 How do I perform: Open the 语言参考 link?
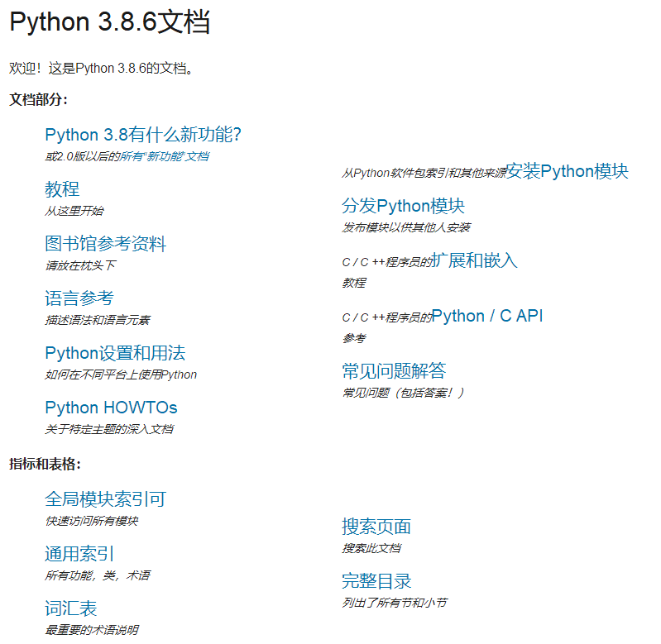[79, 298]
